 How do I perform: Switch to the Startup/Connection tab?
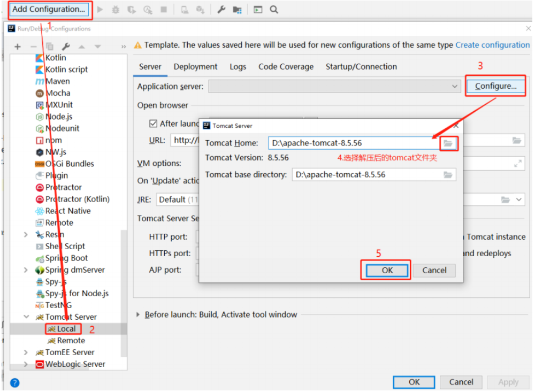361,66
